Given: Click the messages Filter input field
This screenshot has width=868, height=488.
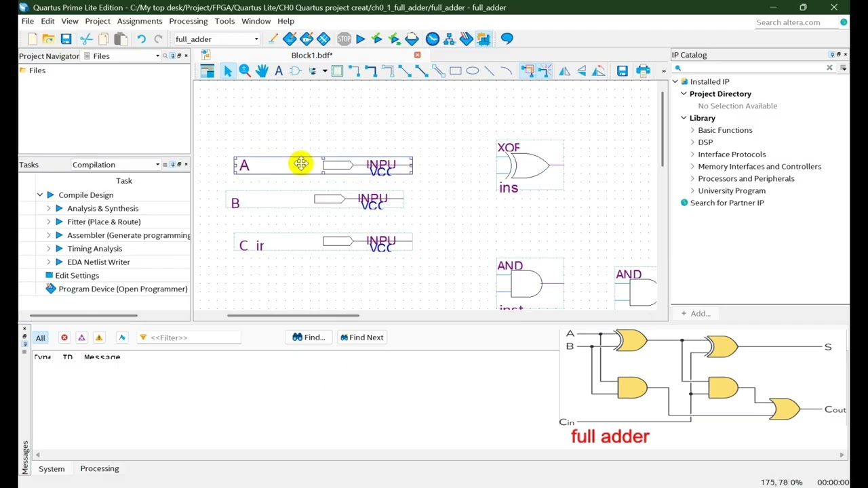Looking at the screenshot, I should tap(190, 338).
